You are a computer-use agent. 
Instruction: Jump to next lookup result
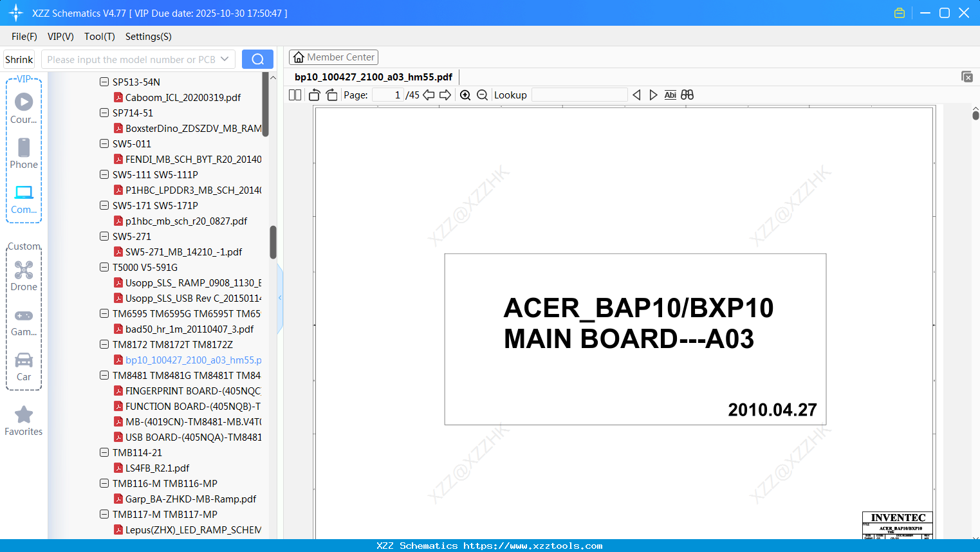pyautogui.click(x=653, y=95)
